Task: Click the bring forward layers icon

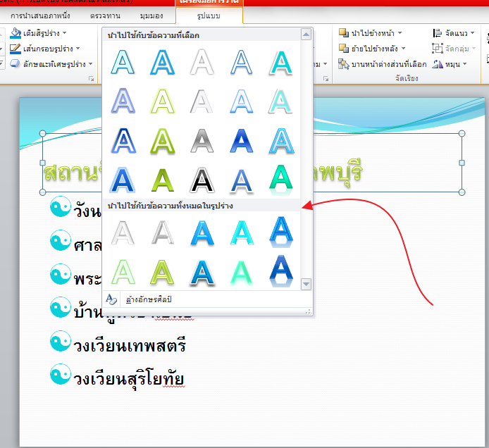Action: [344, 32]
